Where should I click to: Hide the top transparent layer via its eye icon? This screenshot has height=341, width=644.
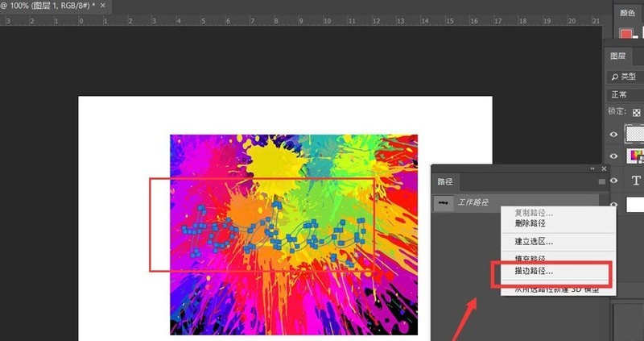613,134
